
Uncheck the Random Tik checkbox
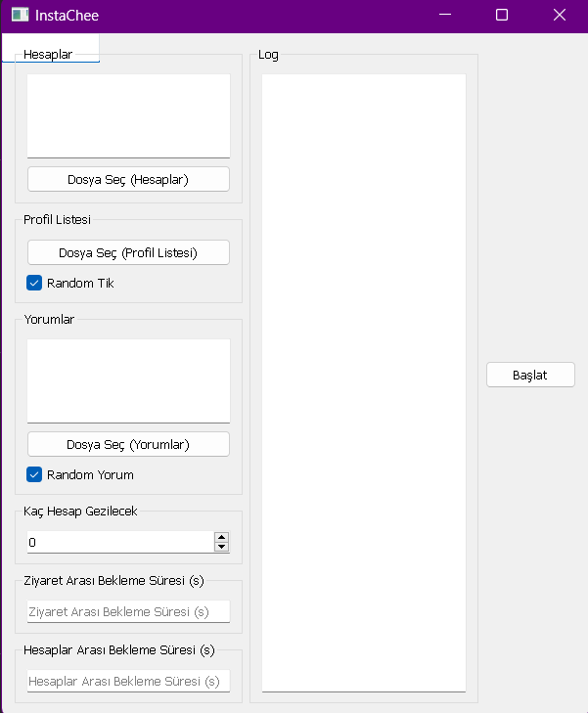[x=34, y=283]
